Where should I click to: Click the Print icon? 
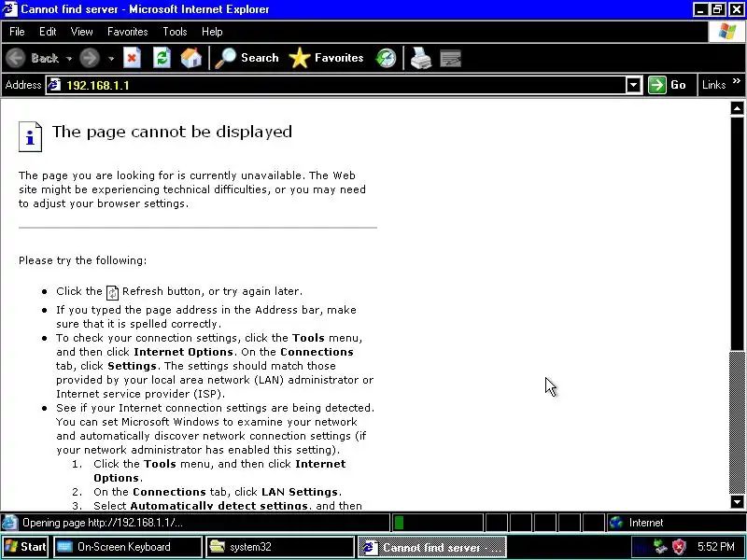pos(421,58)
